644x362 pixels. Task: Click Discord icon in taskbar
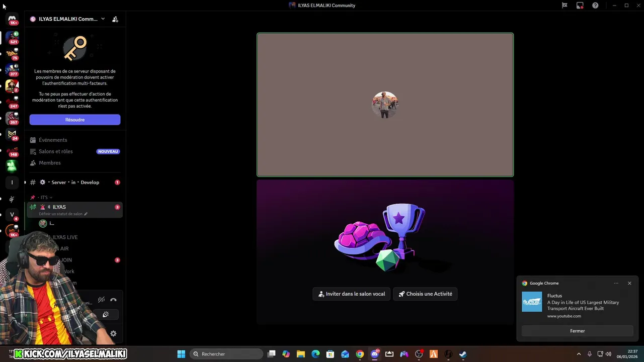(x=374, y=354)
